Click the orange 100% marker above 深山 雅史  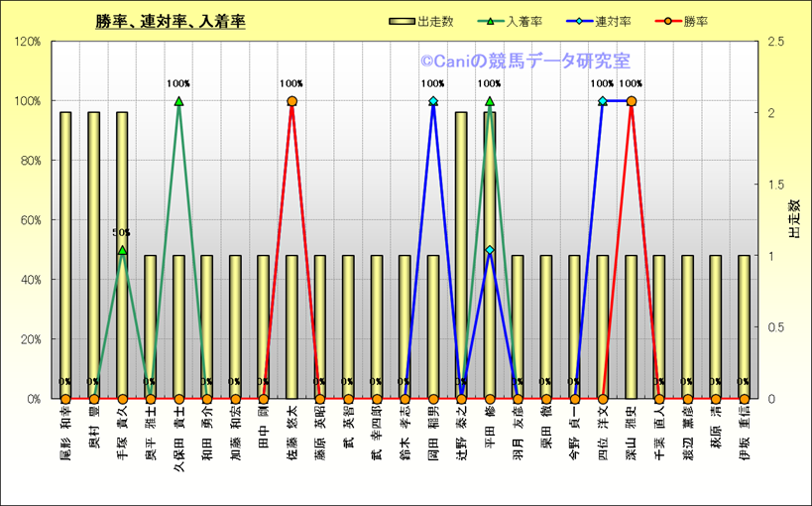click(x=632, y=101)
